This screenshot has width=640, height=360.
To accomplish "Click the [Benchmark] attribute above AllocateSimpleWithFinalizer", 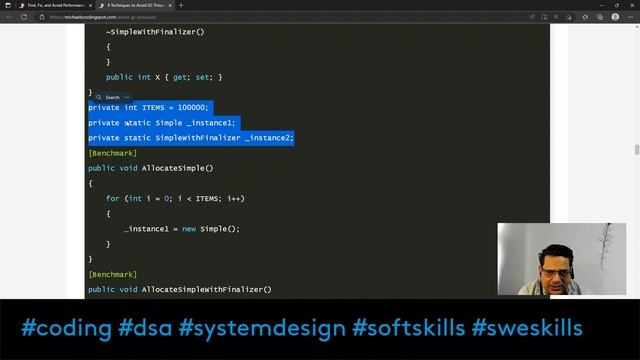I will 113,274.
